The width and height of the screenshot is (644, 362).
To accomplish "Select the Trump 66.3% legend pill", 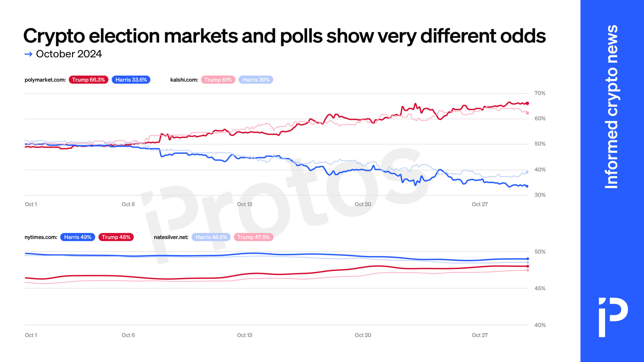I will tap(88, 80).
